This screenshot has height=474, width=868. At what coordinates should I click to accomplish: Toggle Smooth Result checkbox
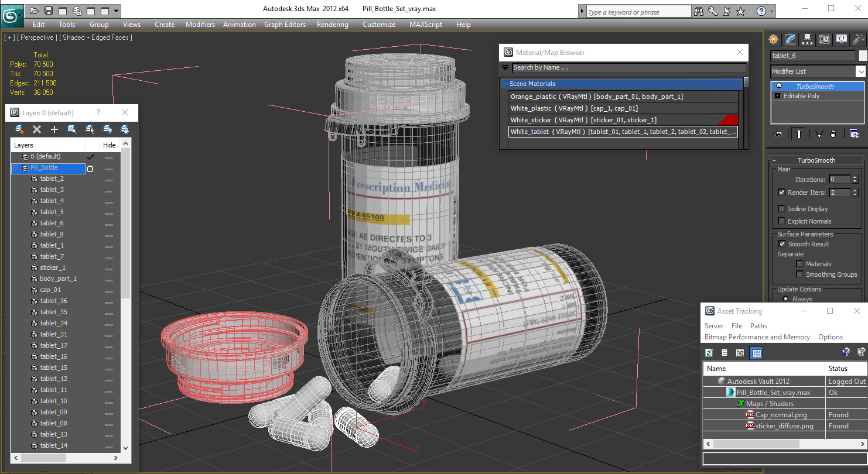(781, 243)
